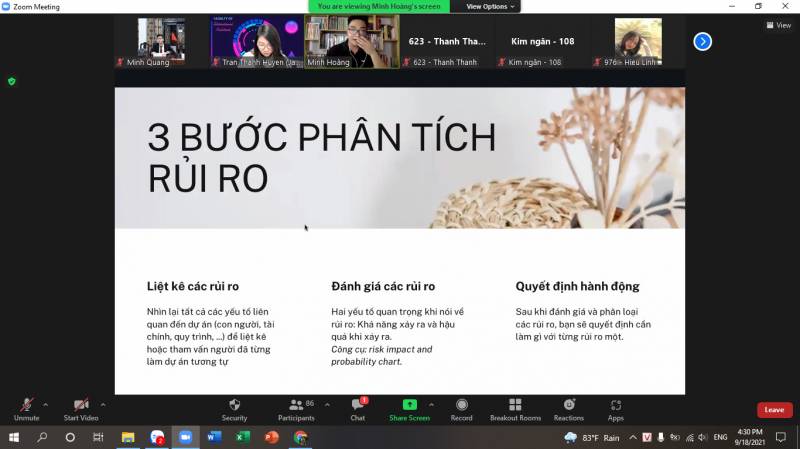Start recording with the Record button
Screen dimensions: 800x449
coord(461,405)
